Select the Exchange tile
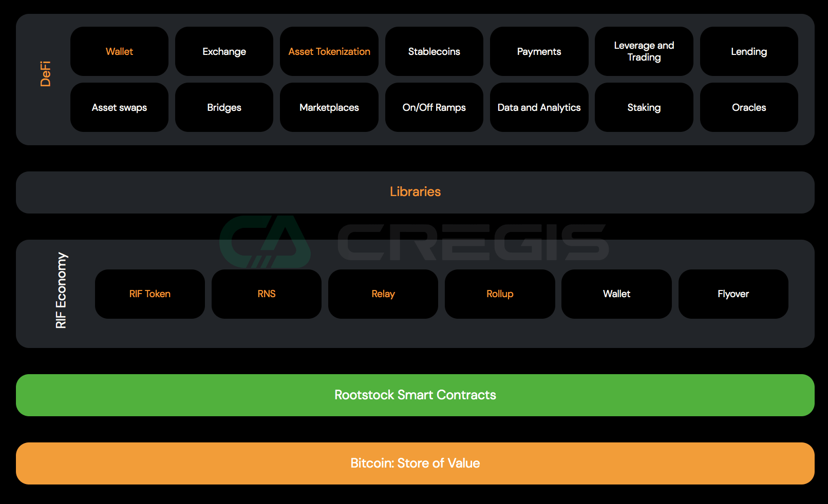The image size is (828, 504). click(224, 51)
